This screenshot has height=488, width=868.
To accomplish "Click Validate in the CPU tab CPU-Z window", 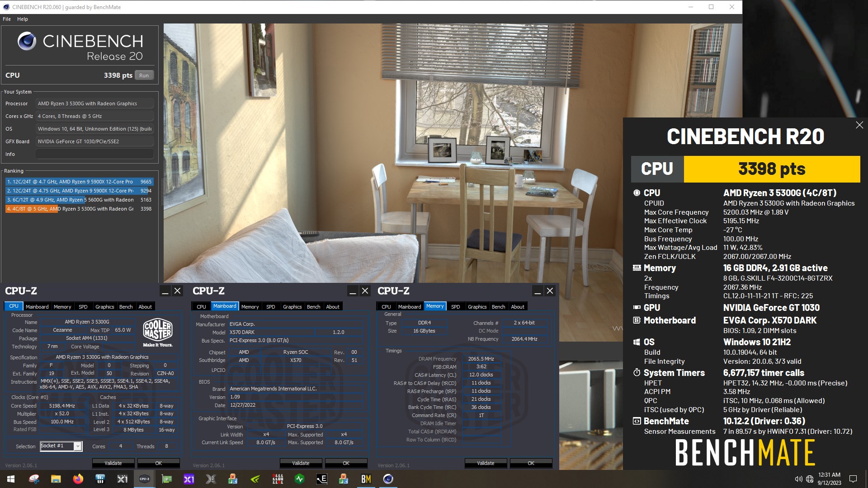I will pyautogui.click(x=113, y=463).
